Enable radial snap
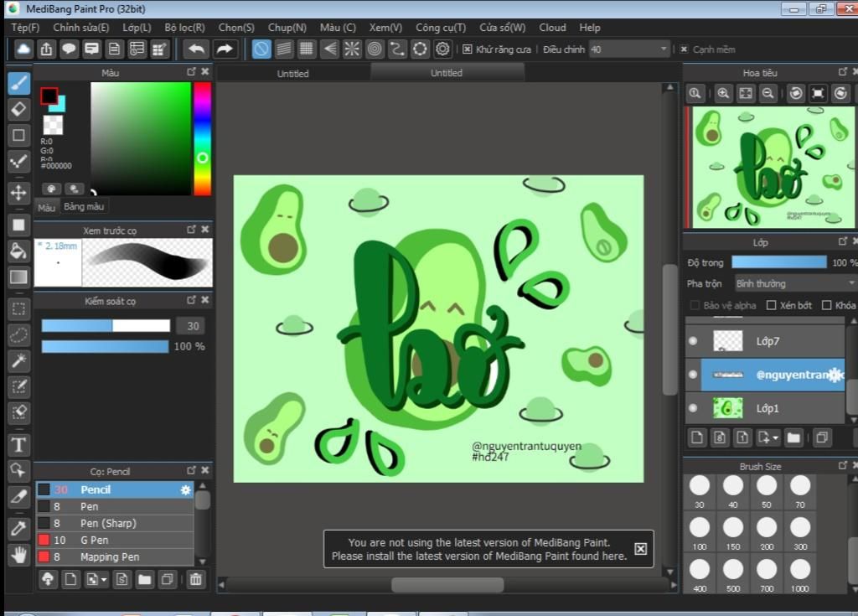Viewport: 858px width, 616px height. (x=352, y=49)
